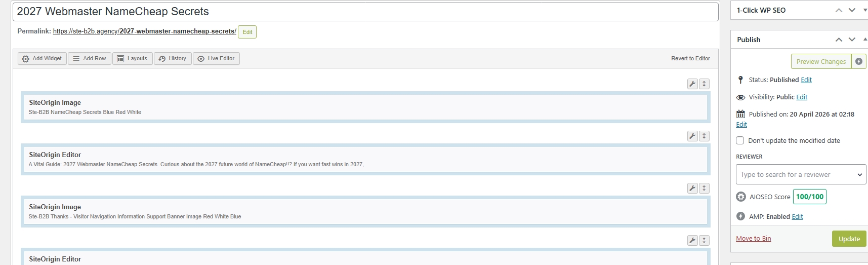Toggle 1-Click WP SEO panel collapse
868x265 pixels.
coord(864,10)
